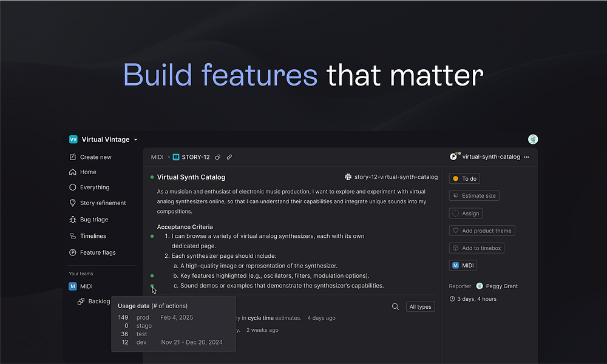Click the Timelines icon
This screenshot has height=364, width=607.
pos(72,236)
